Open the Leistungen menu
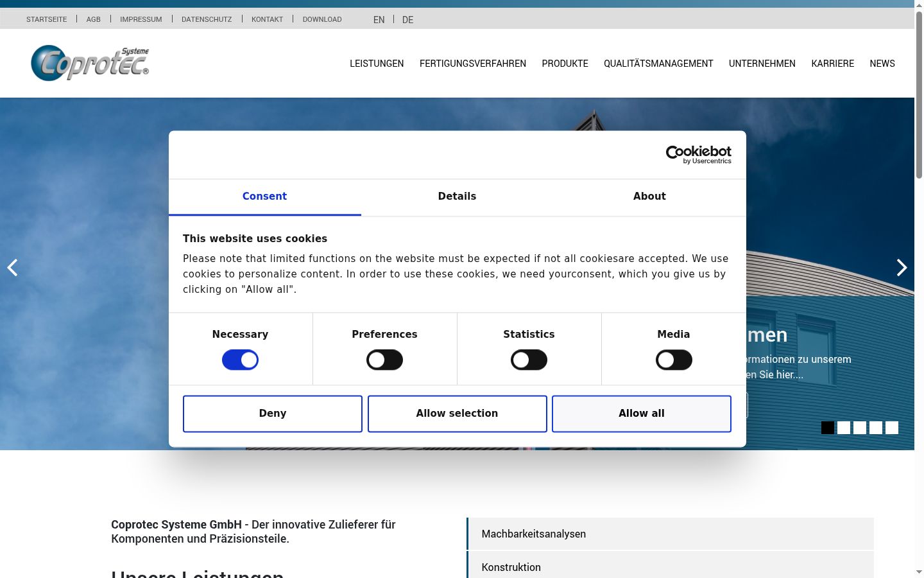 [377, 64]
